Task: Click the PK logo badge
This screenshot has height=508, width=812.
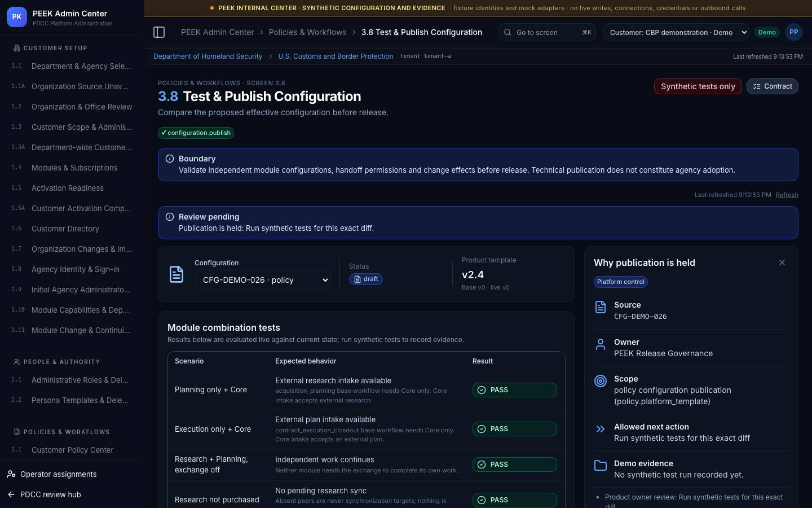Action: 17,17
